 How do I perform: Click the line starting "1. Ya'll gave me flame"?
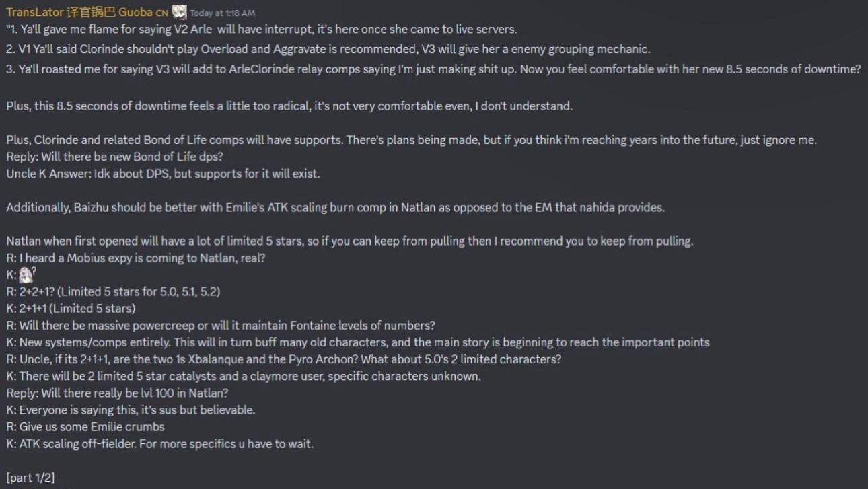click(261, 30)
